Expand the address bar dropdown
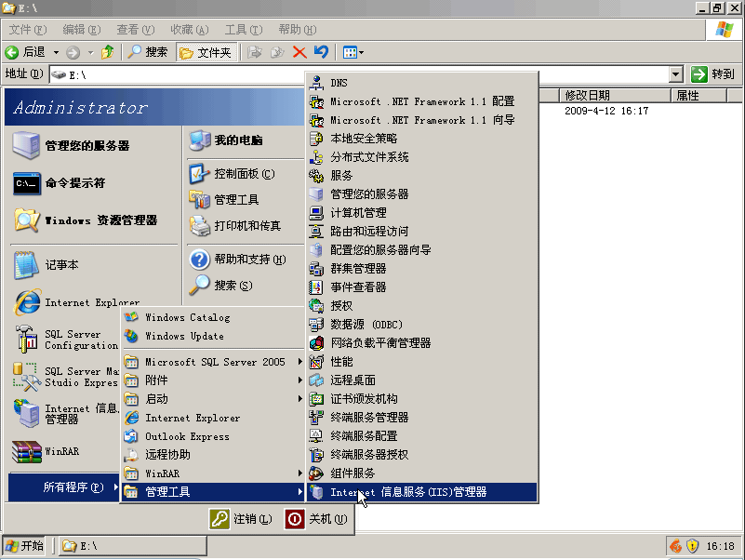 point(676,74)
